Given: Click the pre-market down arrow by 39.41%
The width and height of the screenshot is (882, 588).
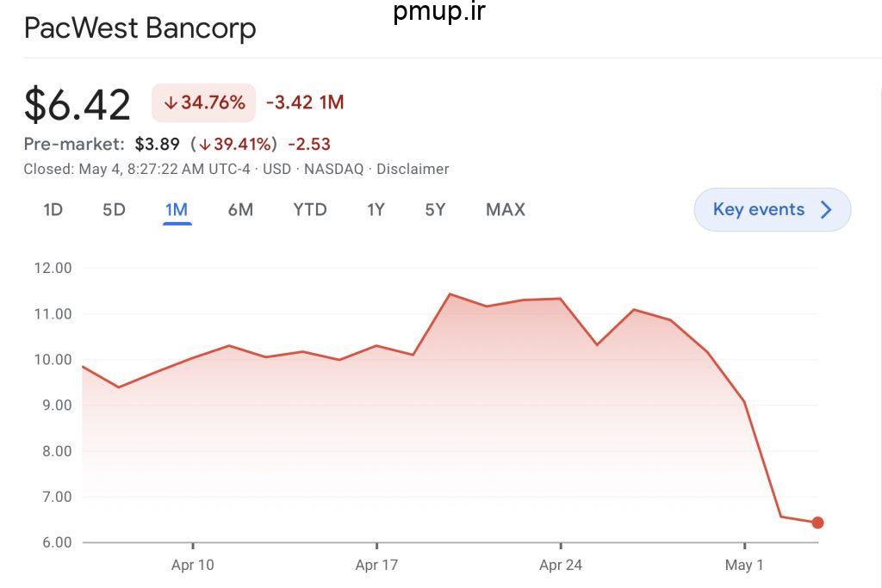Looking at the screenshot, I should pyautogui.click(x=205, y=145).
